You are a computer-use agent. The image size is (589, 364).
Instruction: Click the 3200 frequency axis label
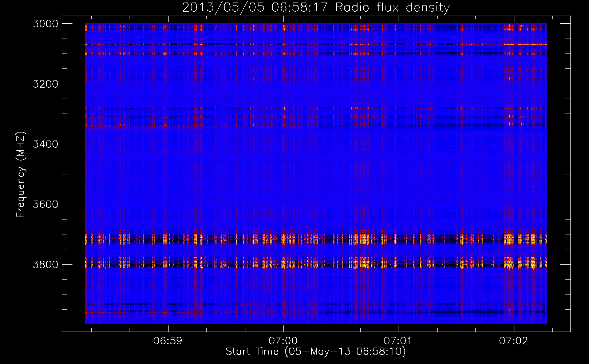(46, 84)
